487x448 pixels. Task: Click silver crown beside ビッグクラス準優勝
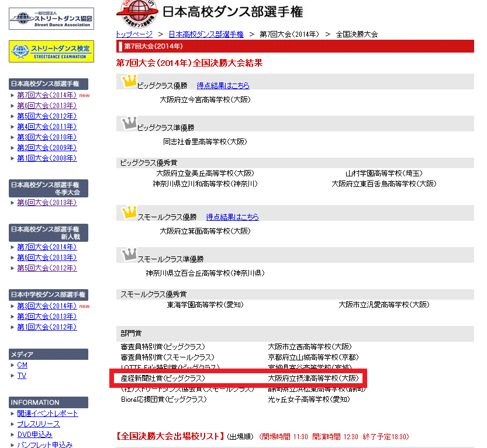[129, 123]
